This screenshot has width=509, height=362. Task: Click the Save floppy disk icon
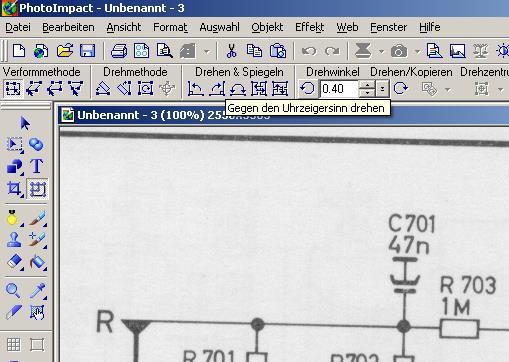87,51
